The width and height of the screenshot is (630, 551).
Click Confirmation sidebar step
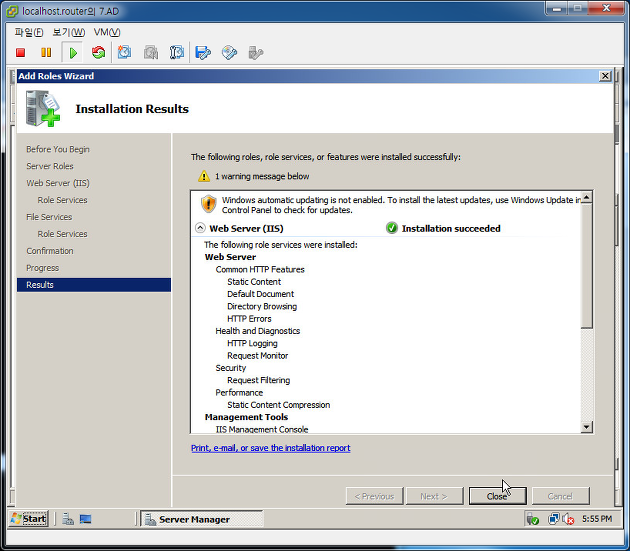(50, 251)
